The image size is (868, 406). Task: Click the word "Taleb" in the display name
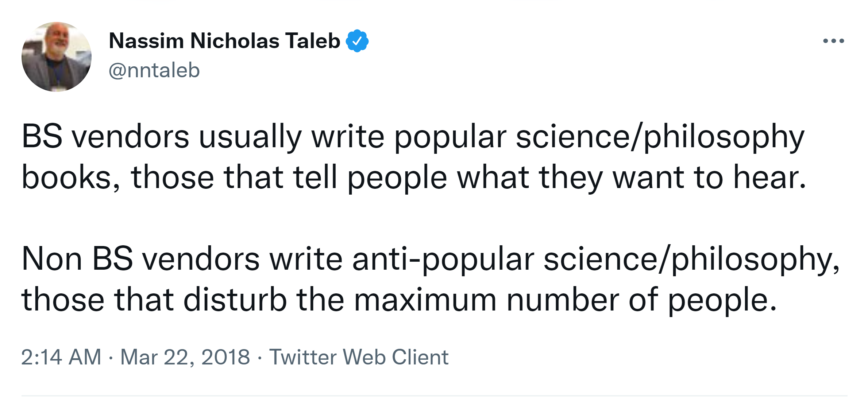point(313,40)
